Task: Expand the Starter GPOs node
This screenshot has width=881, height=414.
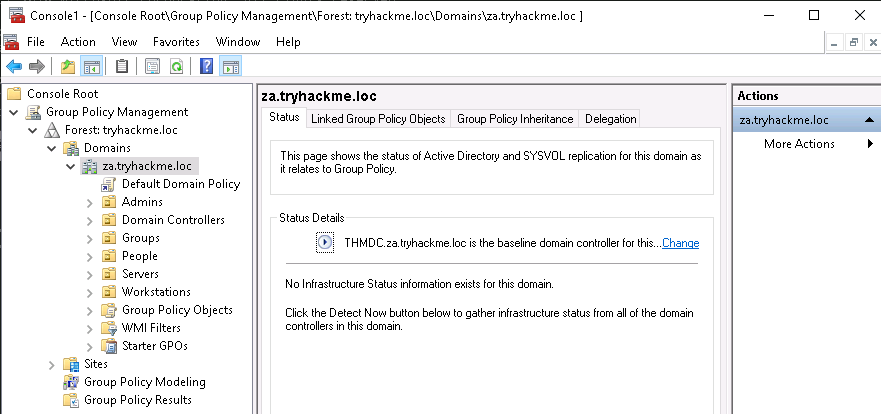Action: coord(90,346)
